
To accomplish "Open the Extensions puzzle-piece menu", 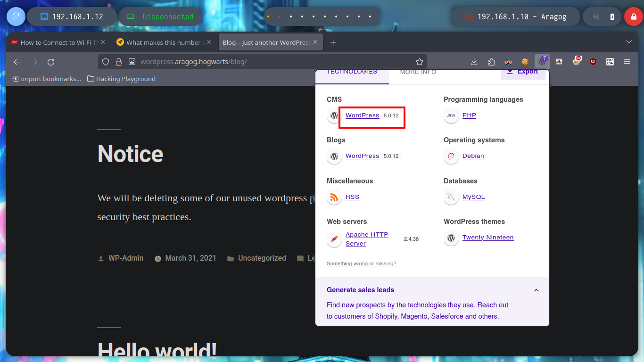I will (491, 62).
